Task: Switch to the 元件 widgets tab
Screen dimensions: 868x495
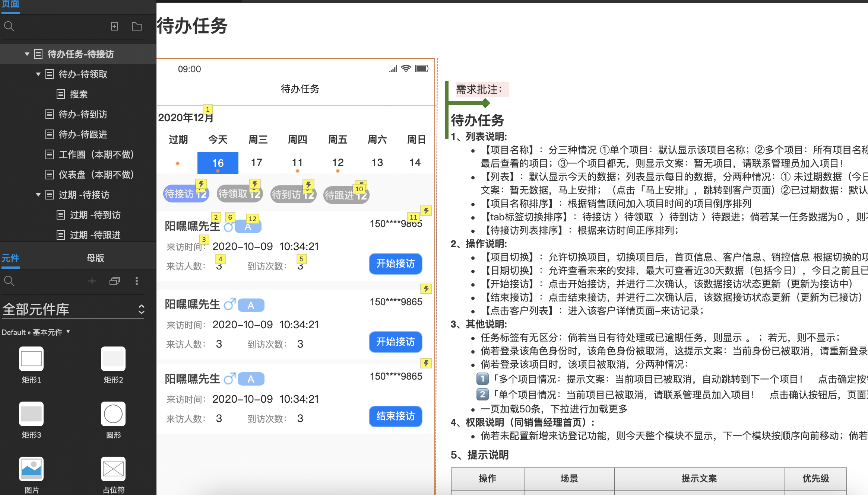Action: tap(10, 258)
